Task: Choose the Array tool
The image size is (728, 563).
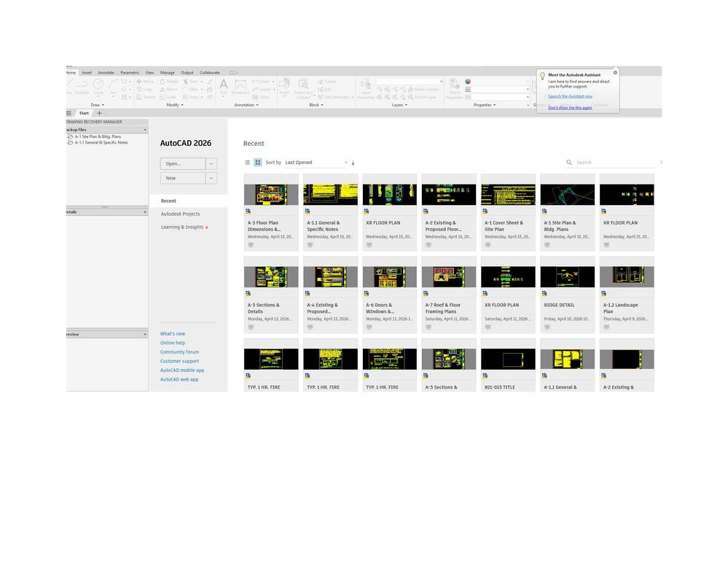Action: pyautogui.click(x=191, y=97)
